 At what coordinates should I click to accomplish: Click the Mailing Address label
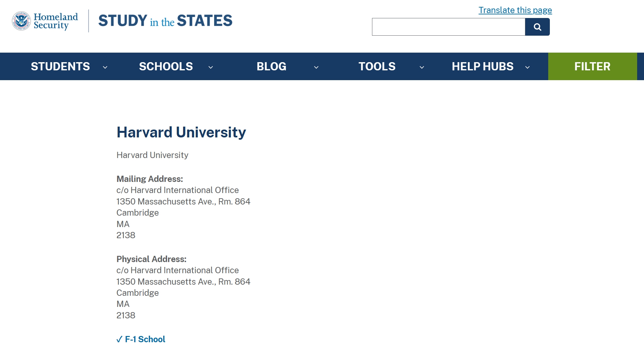tap(150, 179)
